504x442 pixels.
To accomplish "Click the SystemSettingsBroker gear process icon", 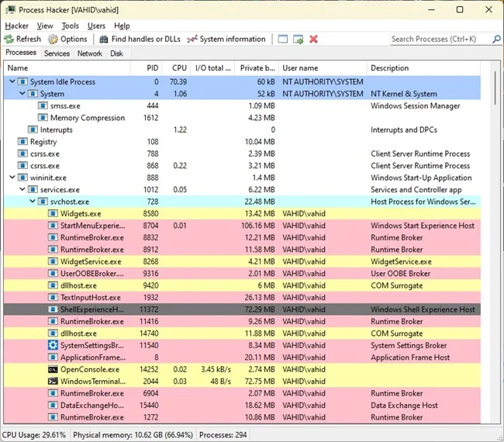I will point(53,345).
